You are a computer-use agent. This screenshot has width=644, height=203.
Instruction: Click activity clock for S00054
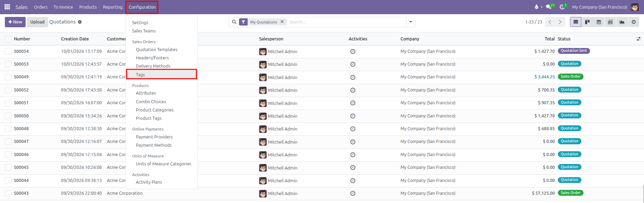tap(353, 51)
